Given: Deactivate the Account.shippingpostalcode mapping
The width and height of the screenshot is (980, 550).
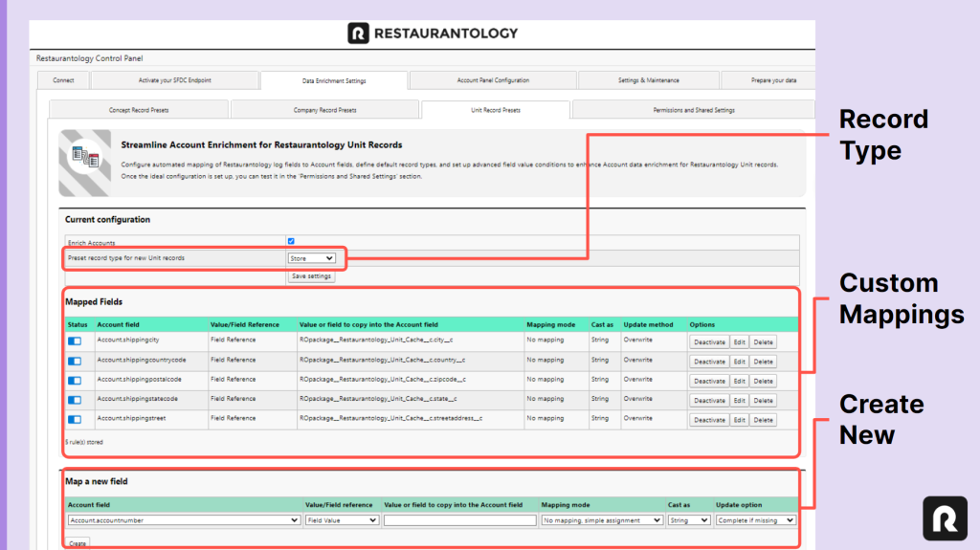Looking at the screenshot, I should 709,381.
